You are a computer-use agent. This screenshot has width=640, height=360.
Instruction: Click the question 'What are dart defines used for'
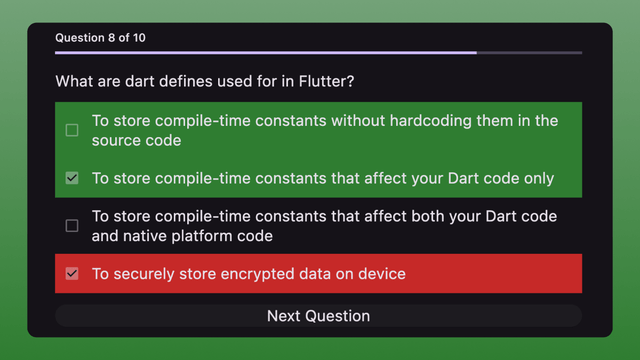click(205, 81)
